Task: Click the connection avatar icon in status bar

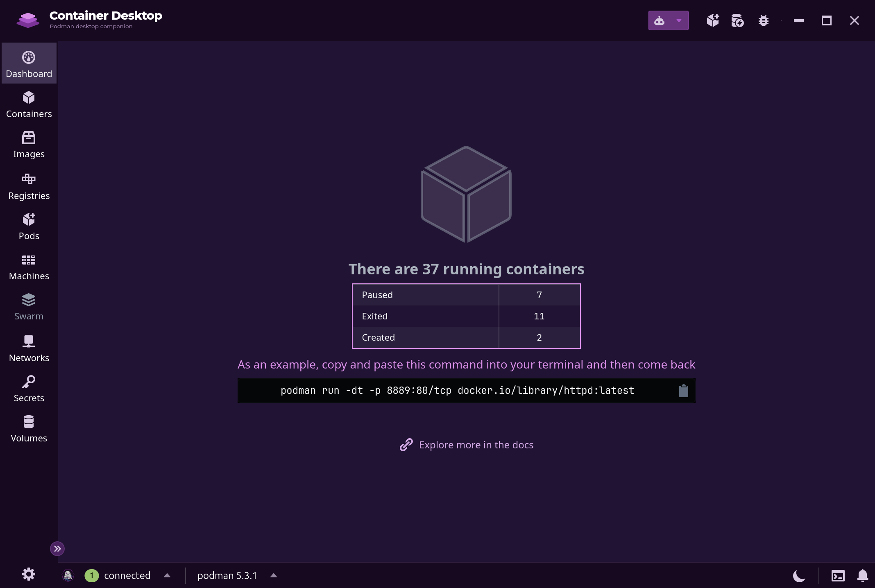Action: [x=68, y=576]
